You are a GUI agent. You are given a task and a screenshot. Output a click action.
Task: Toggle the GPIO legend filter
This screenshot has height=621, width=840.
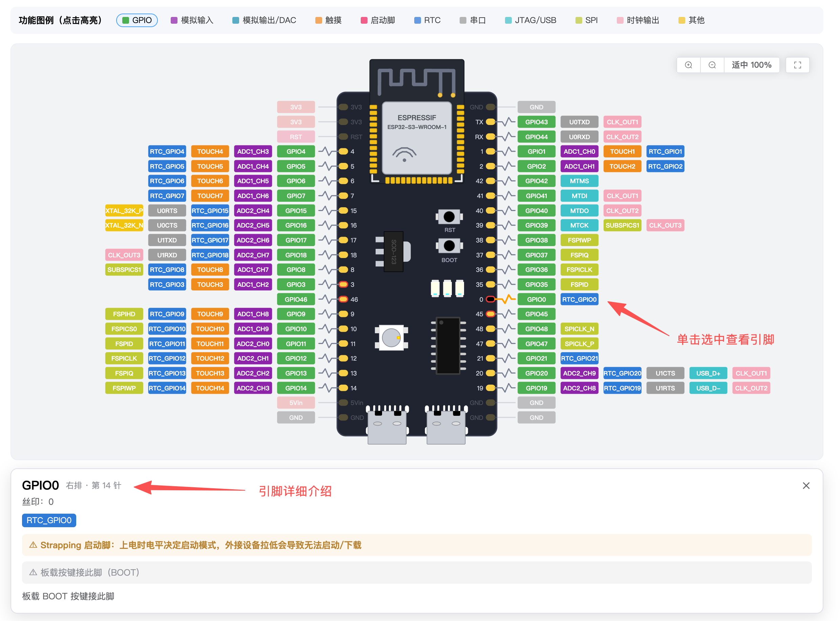coord(137,20)
